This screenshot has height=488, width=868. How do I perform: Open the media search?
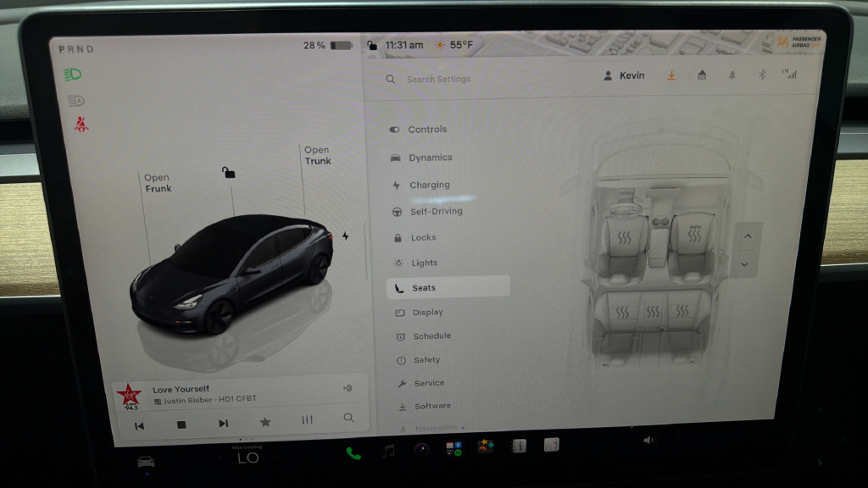pyautogui.click(x=348, y=418)
